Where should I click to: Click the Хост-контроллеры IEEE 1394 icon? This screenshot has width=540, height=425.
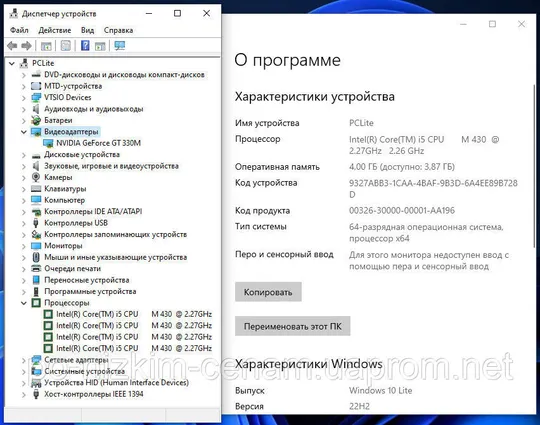(36, 394)
